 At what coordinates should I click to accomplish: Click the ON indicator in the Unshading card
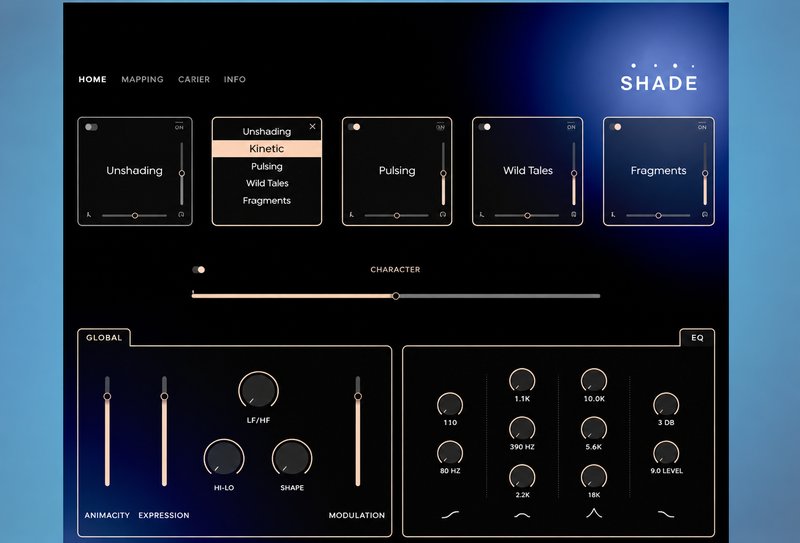179,126
